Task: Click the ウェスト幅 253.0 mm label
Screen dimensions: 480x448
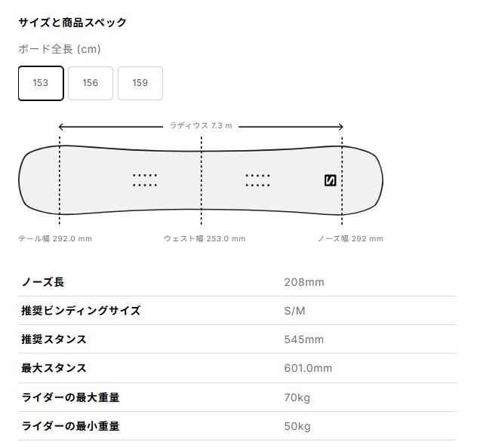Action: pos(205,239)
